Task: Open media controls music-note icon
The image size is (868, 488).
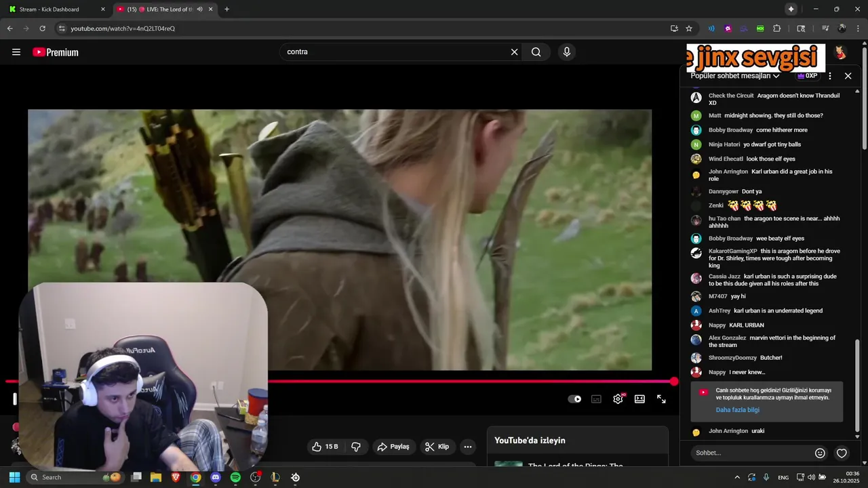Action: pos(825,28)
